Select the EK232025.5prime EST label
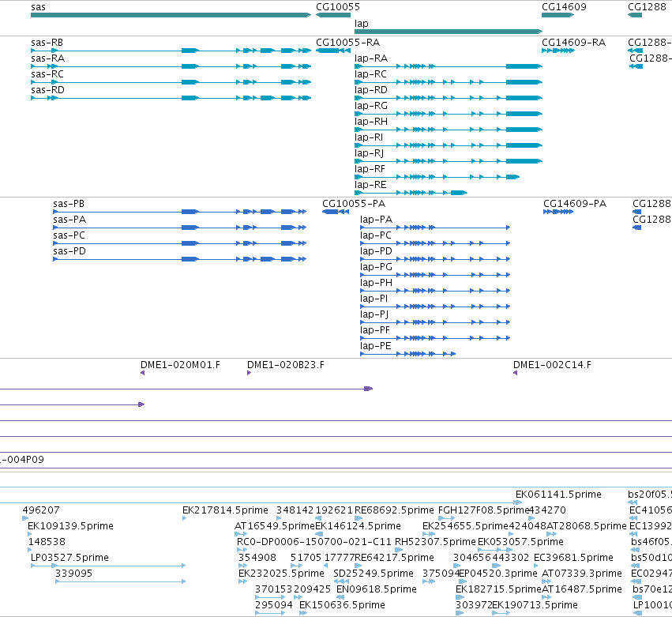 click(281, 574)
